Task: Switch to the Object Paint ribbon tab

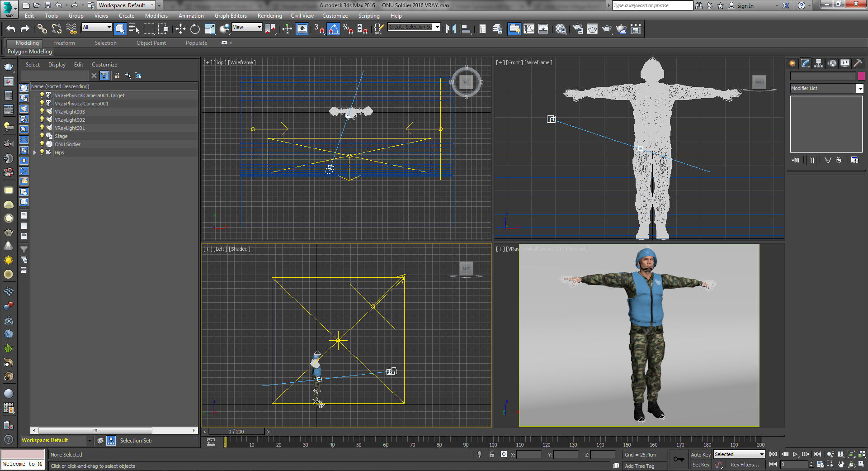Action: click(151, 43)
